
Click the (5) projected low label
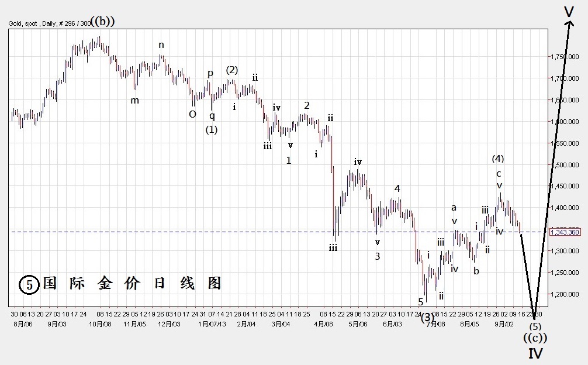[535, 326]
